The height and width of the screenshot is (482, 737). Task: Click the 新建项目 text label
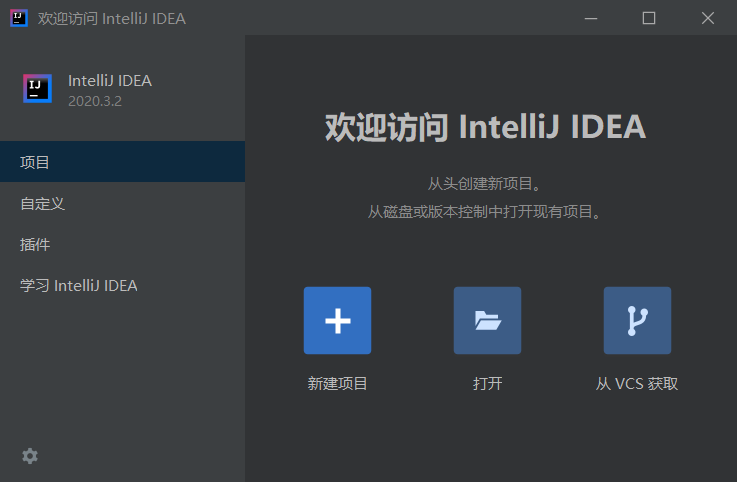click(337, 383)
